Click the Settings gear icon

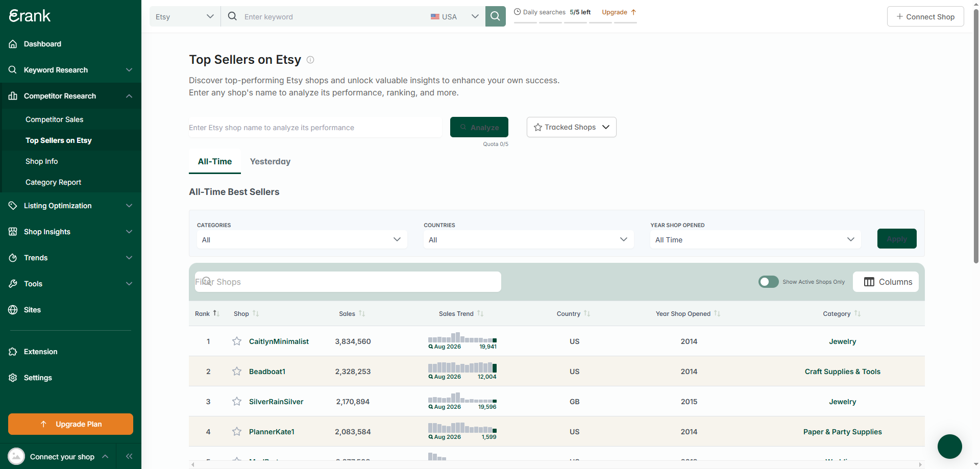tap(13, 378)
